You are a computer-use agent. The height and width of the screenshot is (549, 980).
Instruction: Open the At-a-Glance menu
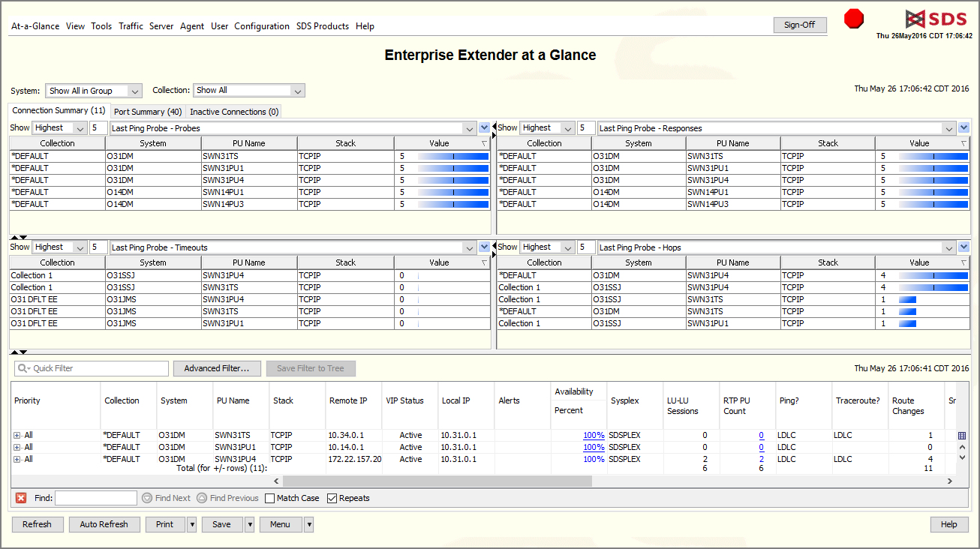coord(35,26)
